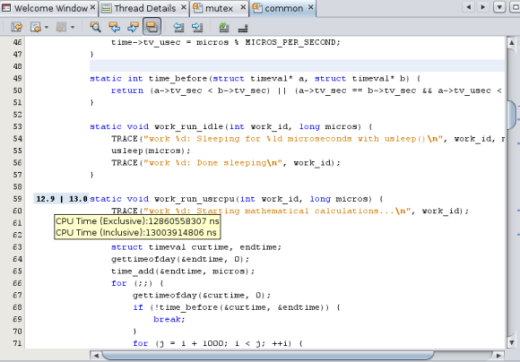Click the horizontal scrollbar right arrow

pos(499,355)
